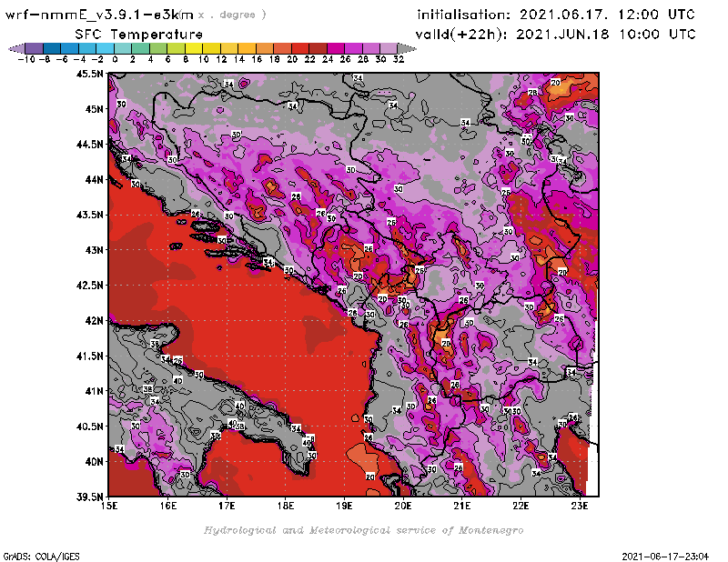Click the '41.5N' latitude label

pyautogui.click(x=89, y=356)
